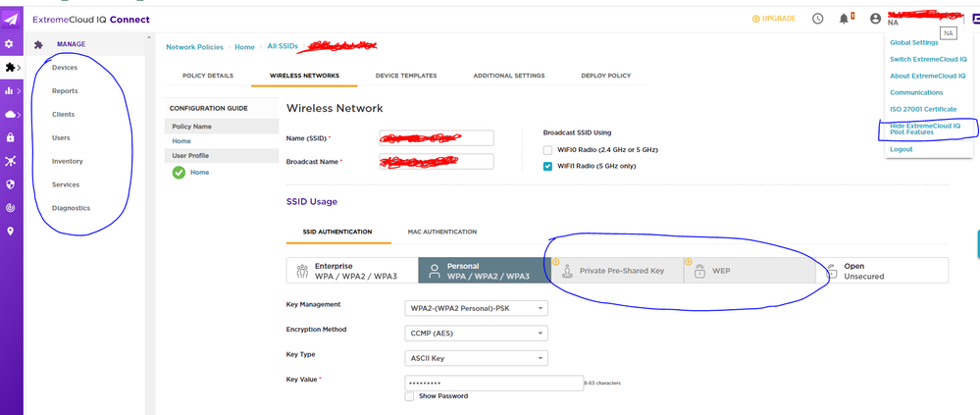Open About ExtremeCloud IQ
This screenshot has height=415, width=980.
point(927,76)
